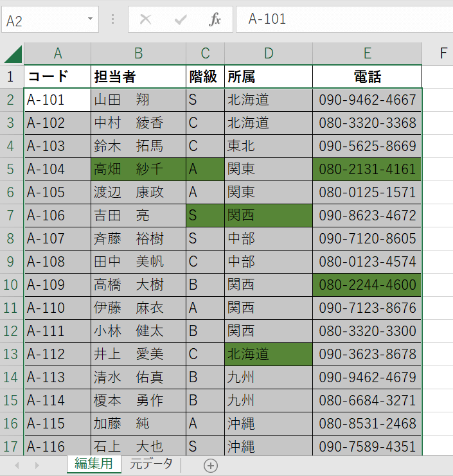Click the formula bar text showing A-101
Viewport: 453px width, 476px height.
(267, 19)
